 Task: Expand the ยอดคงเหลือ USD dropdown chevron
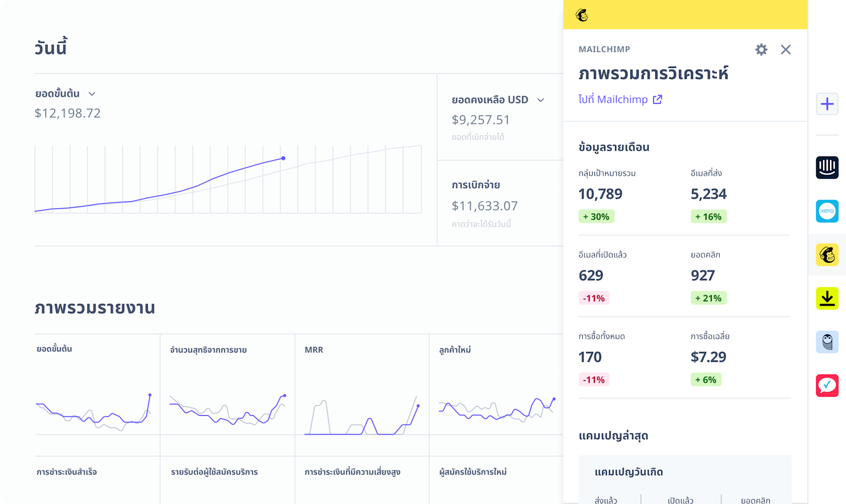pyautogui.click(x=540, y=100)
